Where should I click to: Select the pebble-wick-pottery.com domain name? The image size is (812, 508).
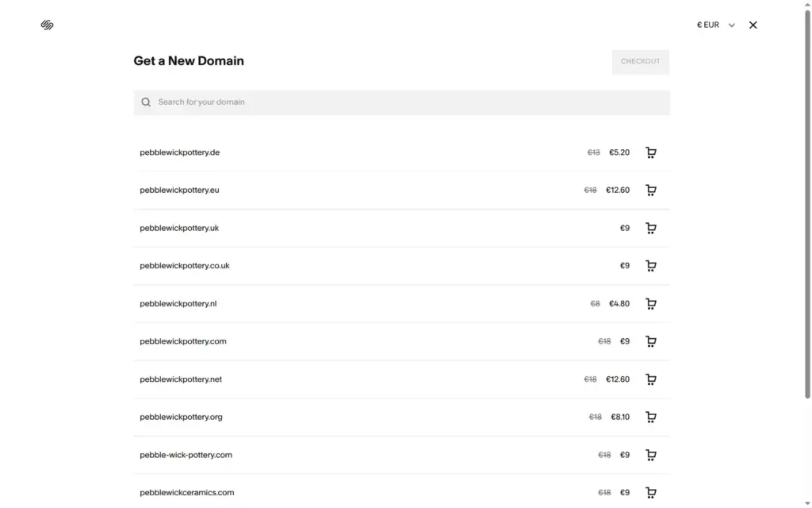click(186, 455)
